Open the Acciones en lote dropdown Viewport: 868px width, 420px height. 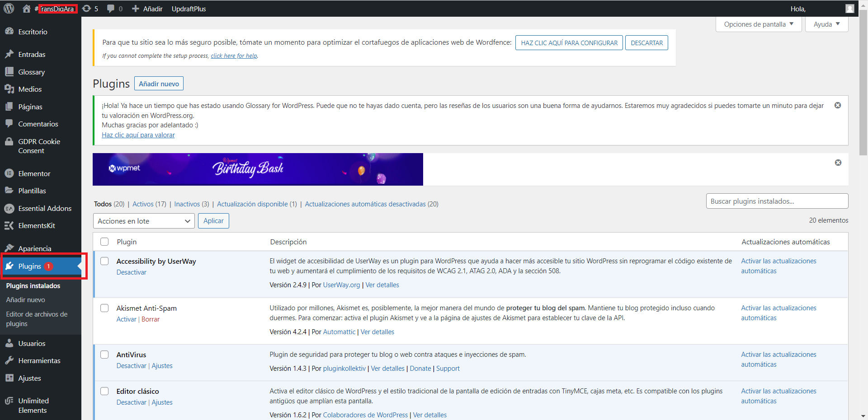point(144,221)
